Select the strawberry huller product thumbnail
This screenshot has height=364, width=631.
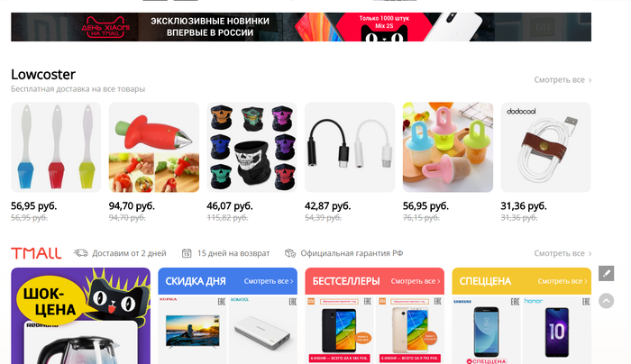pyautogui.click(x=154, y=147)
